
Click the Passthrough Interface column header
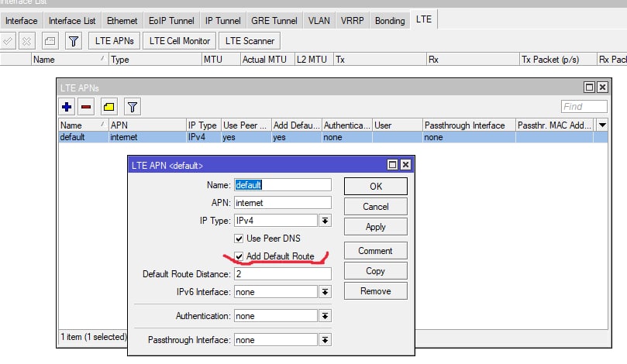[469, 125]
